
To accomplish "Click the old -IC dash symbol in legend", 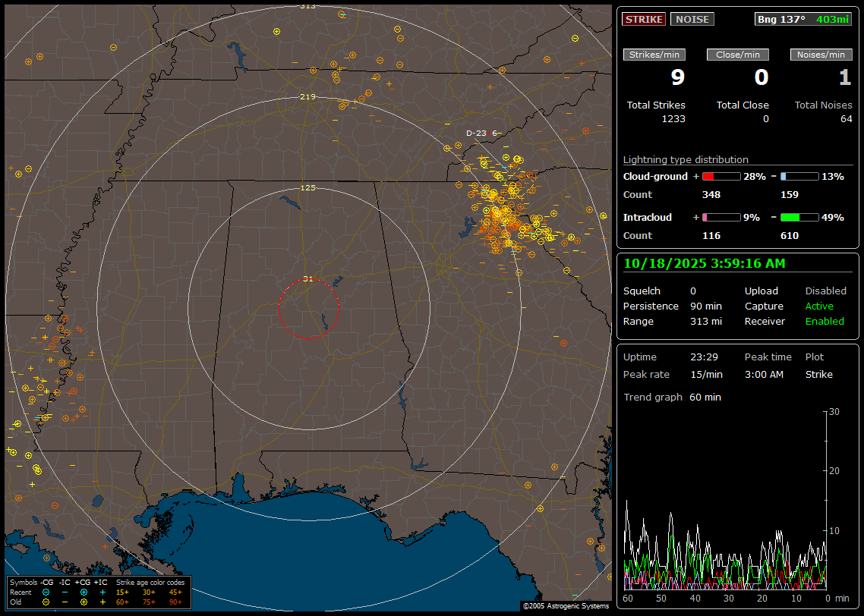I will click(x=65, y=602).
